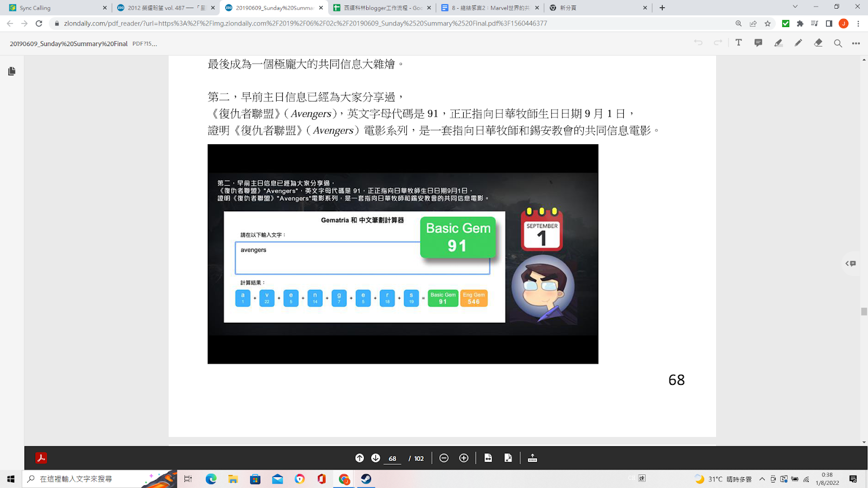This screenshot has height=488, width=868.
Task: Open the Chrome profile avatar J
Action: click(844, 23)
